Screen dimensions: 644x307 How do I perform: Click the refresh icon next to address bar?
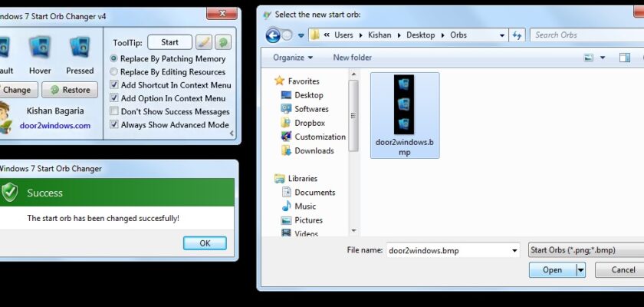517,35
